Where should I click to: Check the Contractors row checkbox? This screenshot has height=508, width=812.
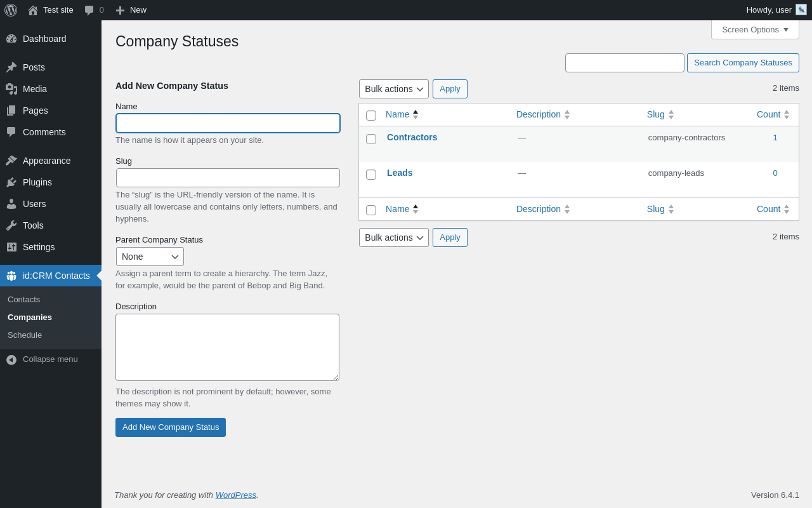coord(371,139)
